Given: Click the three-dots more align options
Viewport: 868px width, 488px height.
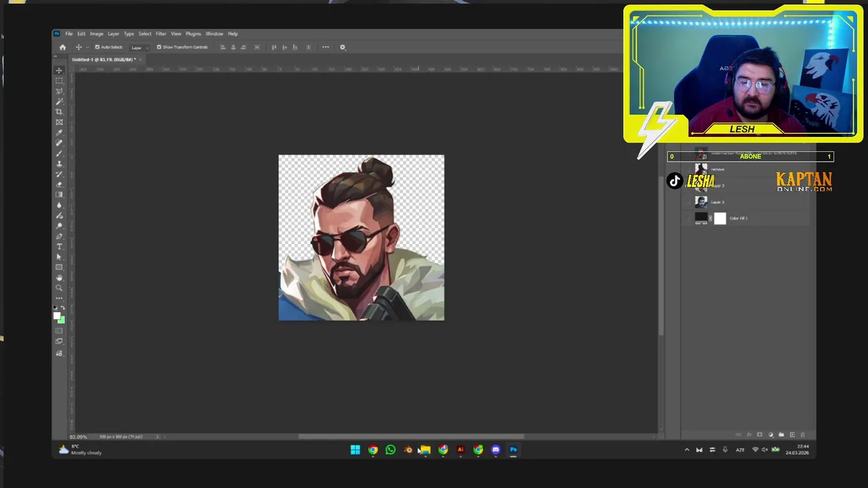Looking at the screenshot, I should point(325,47).
